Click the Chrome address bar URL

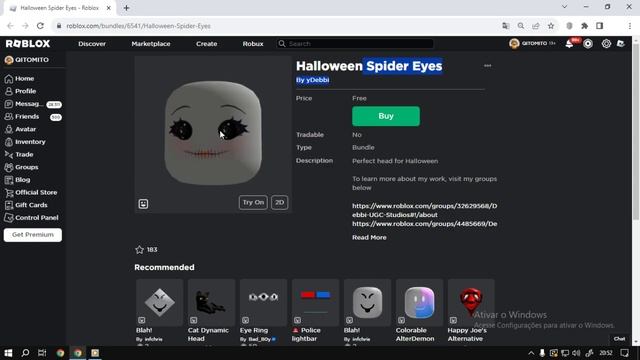point(138,26)
